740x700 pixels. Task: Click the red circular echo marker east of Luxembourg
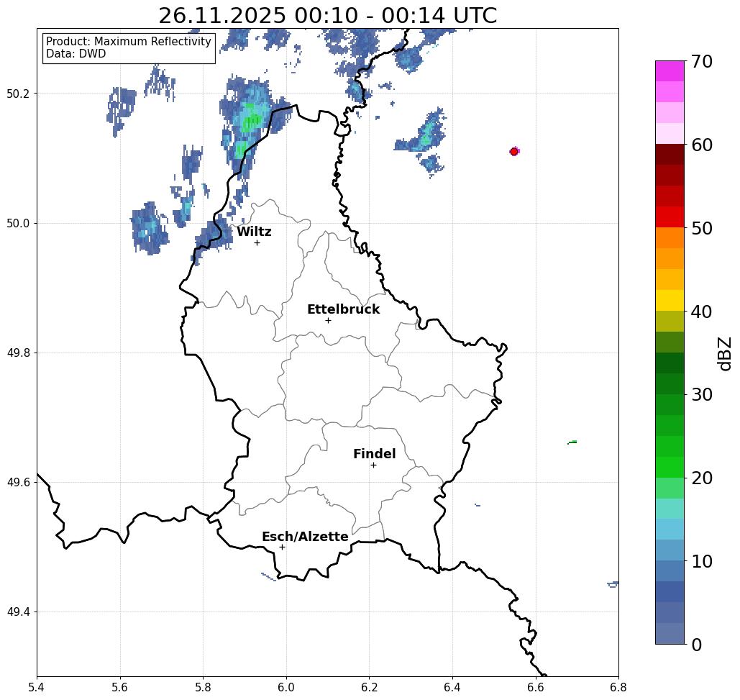pos(514,152)
